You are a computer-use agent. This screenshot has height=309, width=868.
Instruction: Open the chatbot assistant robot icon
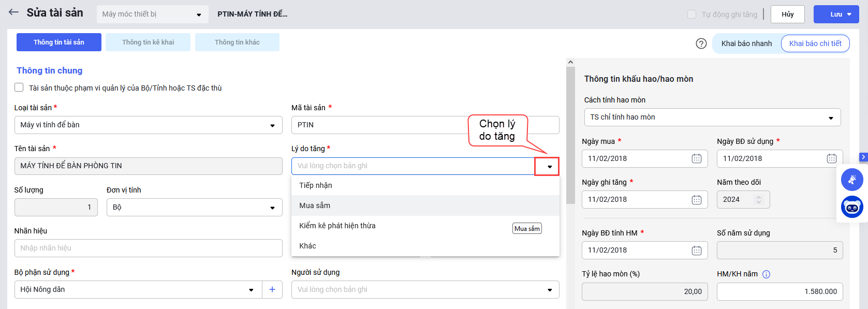852,207
